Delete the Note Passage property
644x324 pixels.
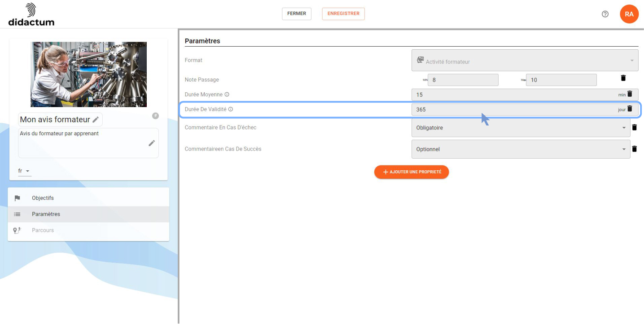click(623, 78)
